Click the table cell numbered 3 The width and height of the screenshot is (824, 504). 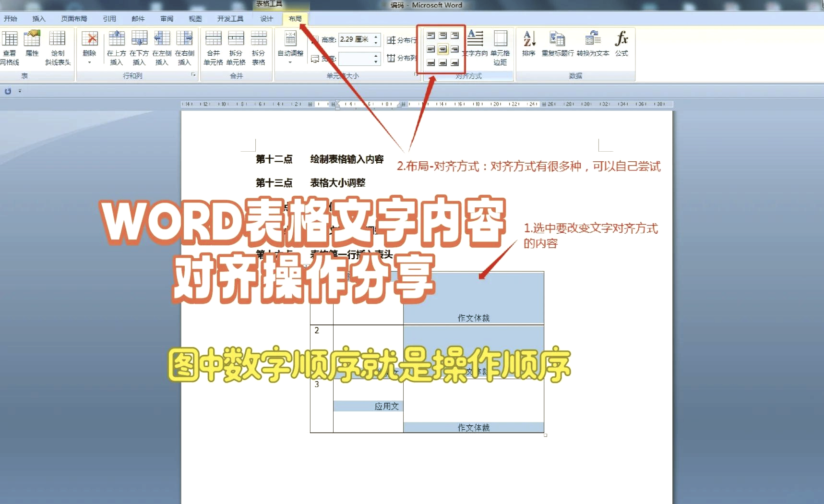pyautogui.click(x=322, y=406)
